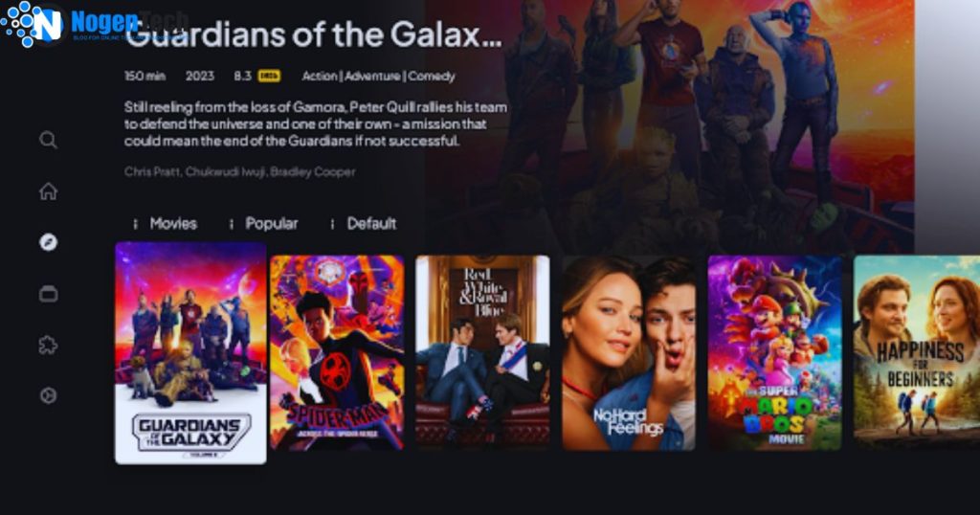This screenshot has height=515, width=980.
Task: Select the Happiness for Beginners poster
Action: click(x=917, y=352)
